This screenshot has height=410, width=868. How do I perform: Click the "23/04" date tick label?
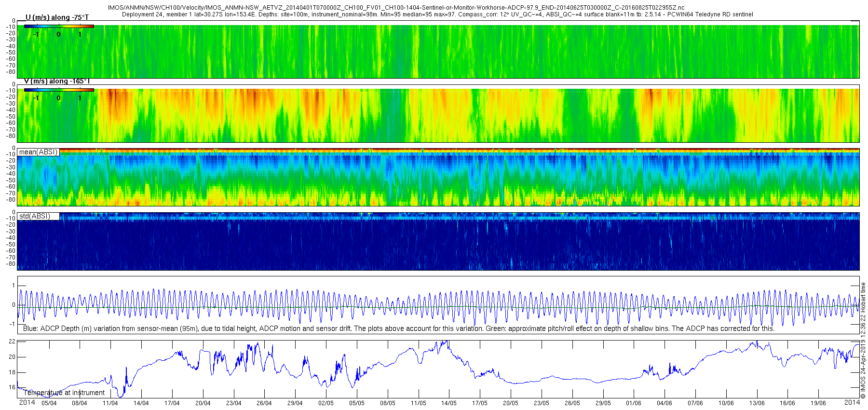point(234,403)
